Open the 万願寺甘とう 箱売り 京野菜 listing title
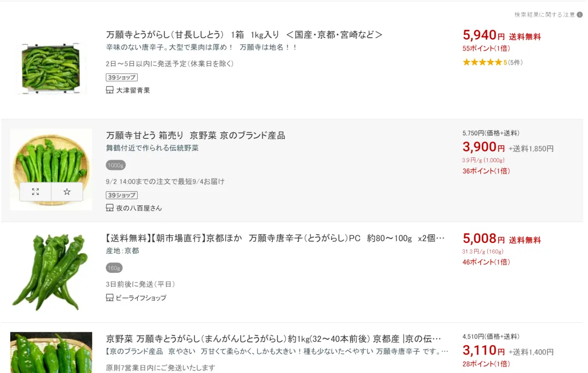 coord(195,136)
